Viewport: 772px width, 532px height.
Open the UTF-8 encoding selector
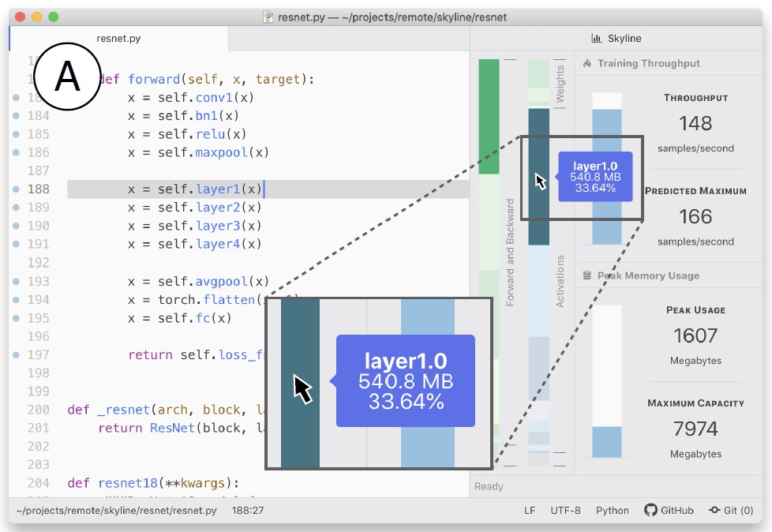pos(565,510)
